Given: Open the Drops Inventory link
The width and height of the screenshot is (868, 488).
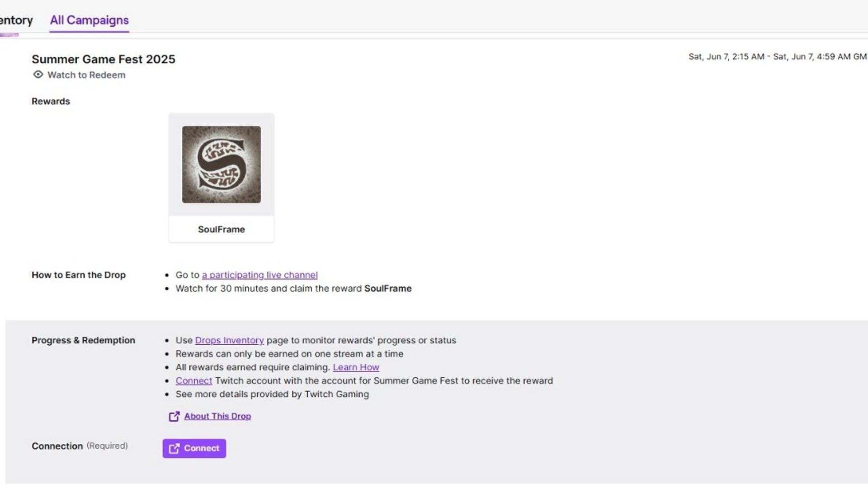Looking at the screenshot, I should point(229,340).
